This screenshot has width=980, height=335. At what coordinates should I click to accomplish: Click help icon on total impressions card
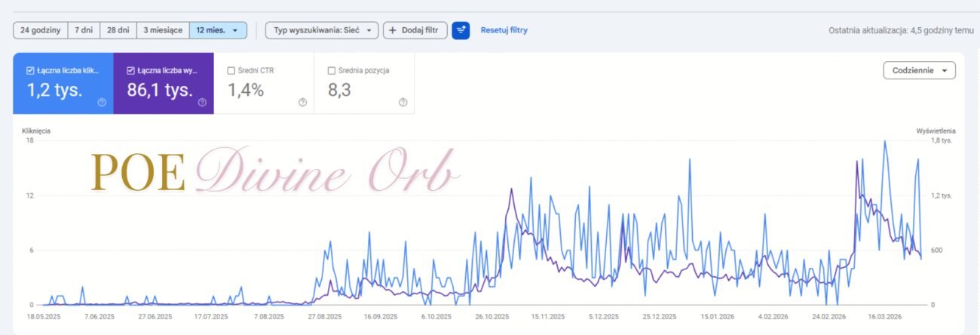tap(202, 103)
